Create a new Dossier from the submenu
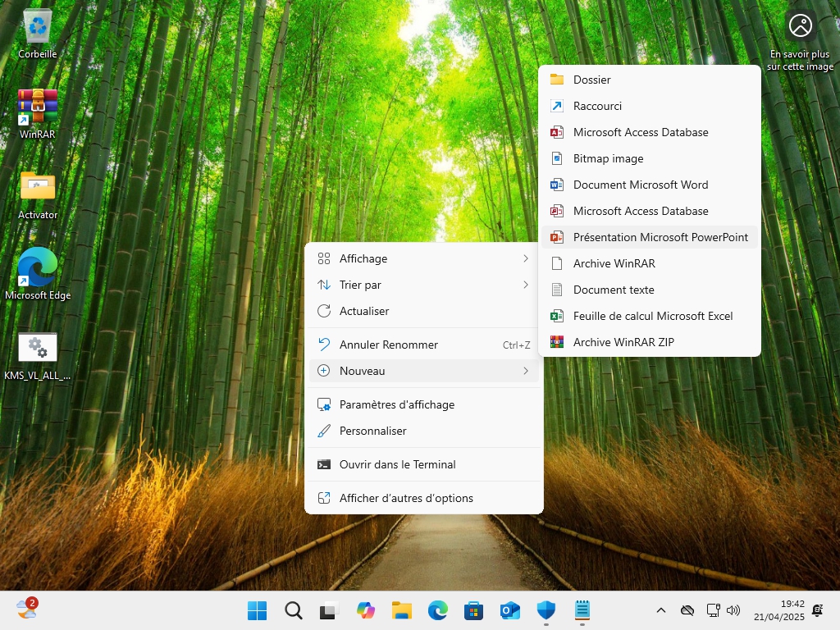 click(x=591, y=80)
